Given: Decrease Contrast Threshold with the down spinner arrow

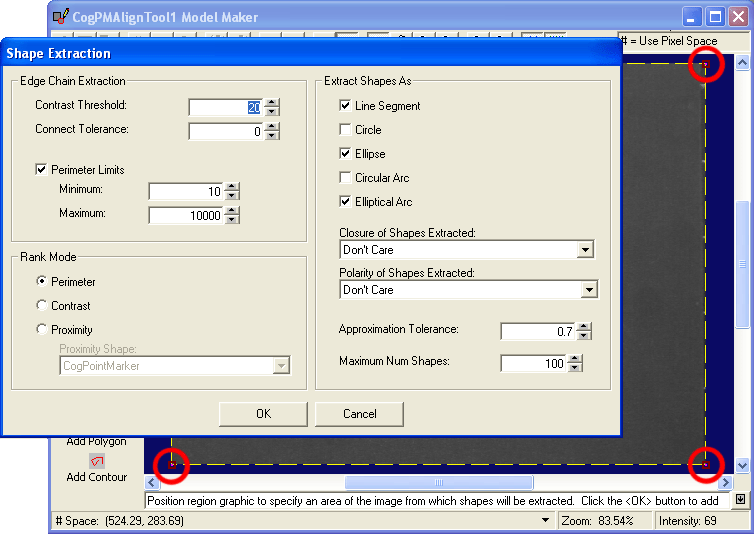Looking at the screenshot, I should tap(272, 112).
